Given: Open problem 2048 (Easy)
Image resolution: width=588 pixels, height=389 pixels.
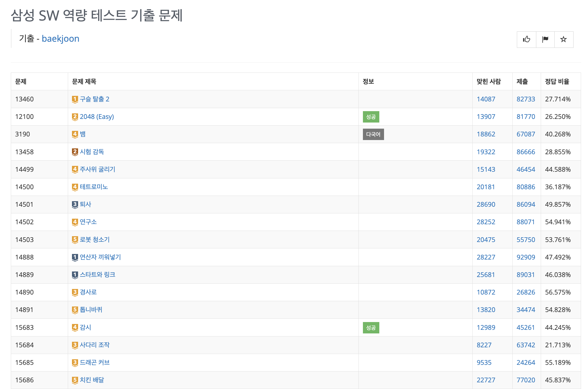Looking at the screenshot, I should 97,117.
